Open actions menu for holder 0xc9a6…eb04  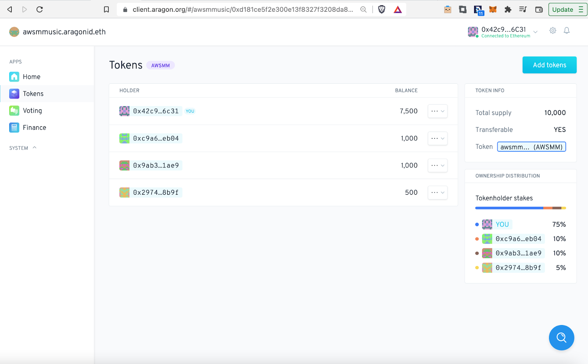[437, 138]
